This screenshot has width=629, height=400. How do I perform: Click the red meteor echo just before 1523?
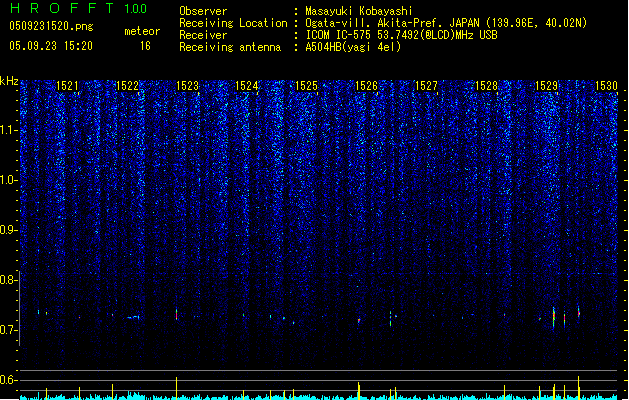coord(177,314)
